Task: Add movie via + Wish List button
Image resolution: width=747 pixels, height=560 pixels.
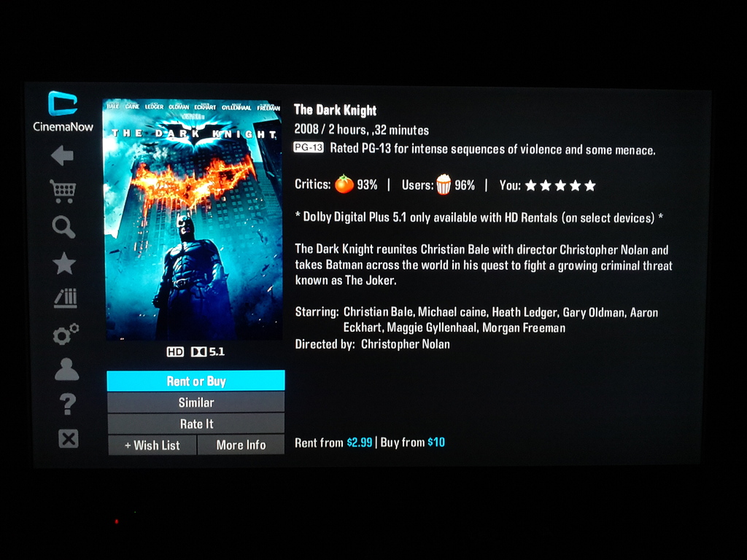Action: (152, 446)
